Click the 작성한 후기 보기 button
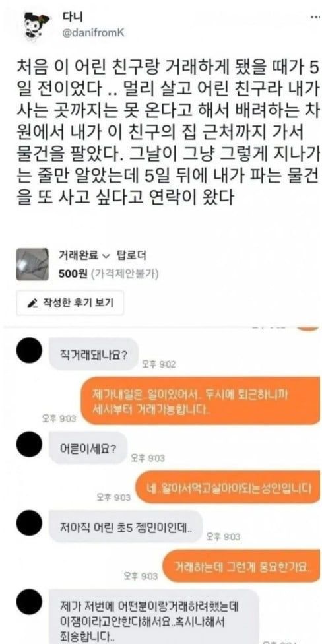322x644 pixels. click(x=70, y=303)
